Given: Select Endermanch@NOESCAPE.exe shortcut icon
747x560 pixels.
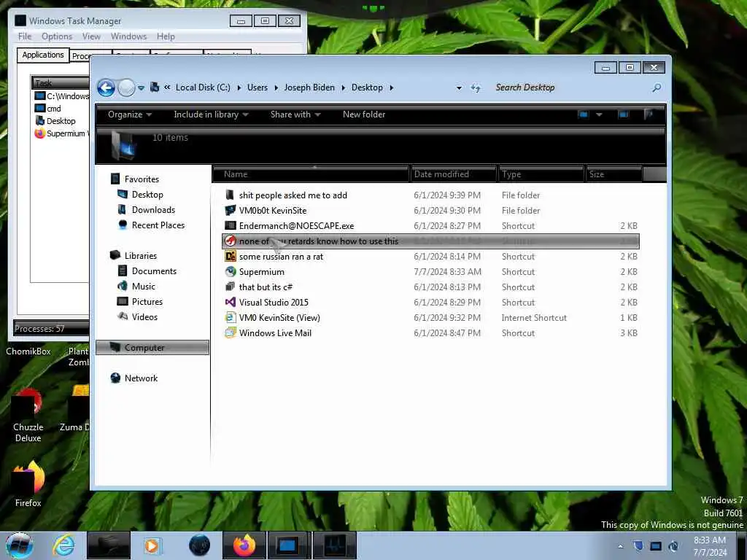Looking at the screenshot, I should coord(231,226).
